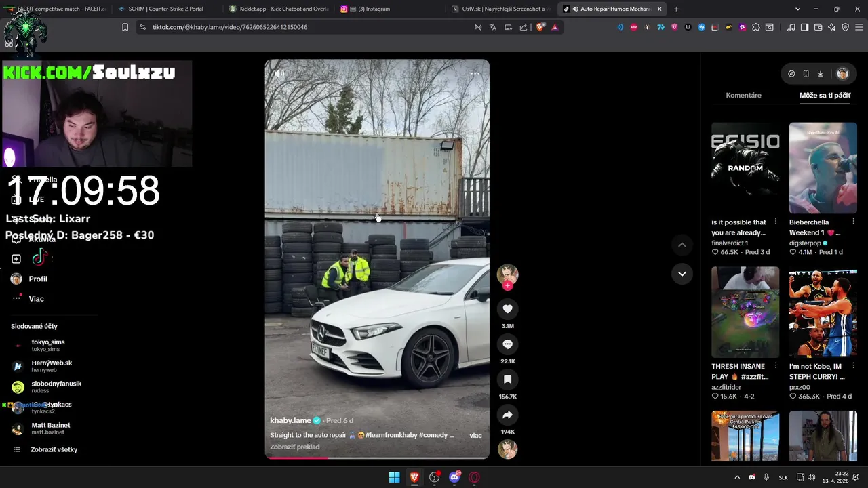Open the profile avatar at top right of TikTok

click(843, 74)
